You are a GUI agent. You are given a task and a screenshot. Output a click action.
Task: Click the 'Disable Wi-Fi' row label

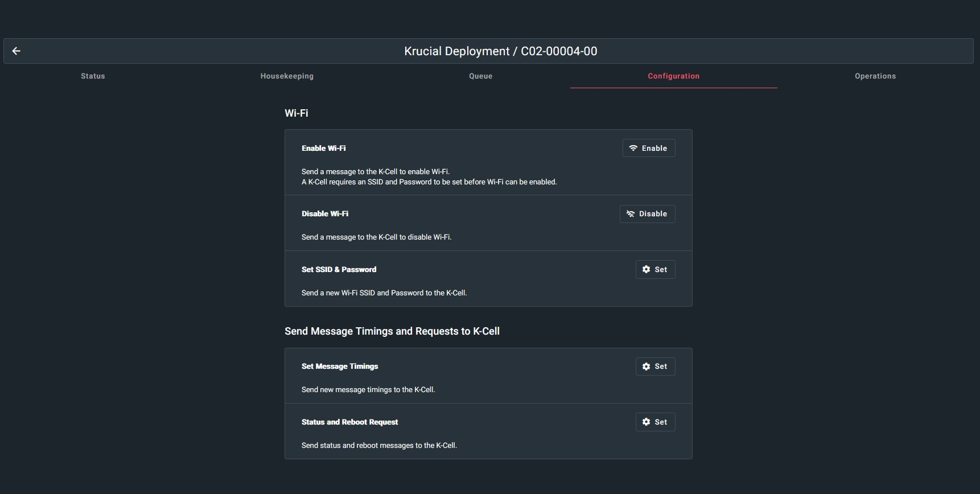[325, 214]
